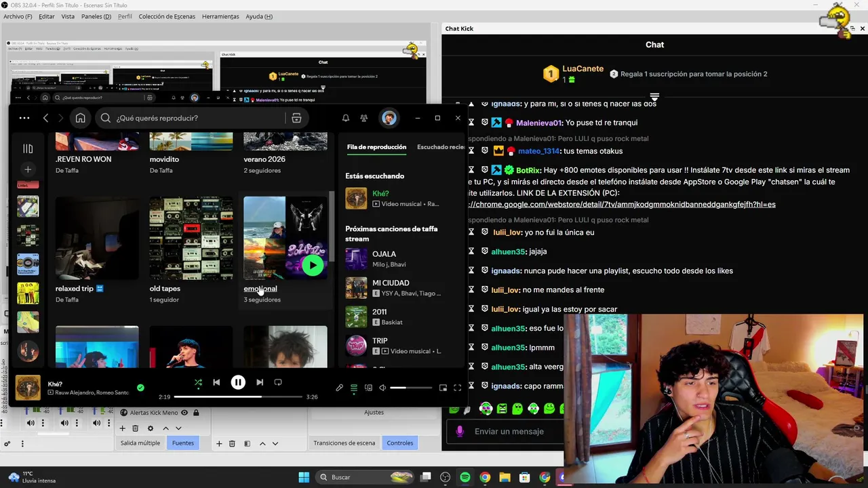This screenshot has width=868, height=488.
Task: Click username mateo_1314 in chat
Action: click(x=539, y=151)
